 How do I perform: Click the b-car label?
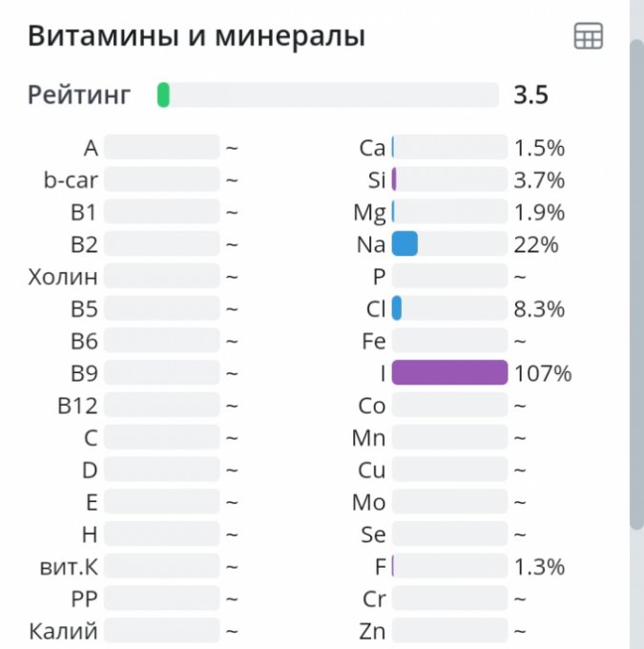[x=71, y=179]
